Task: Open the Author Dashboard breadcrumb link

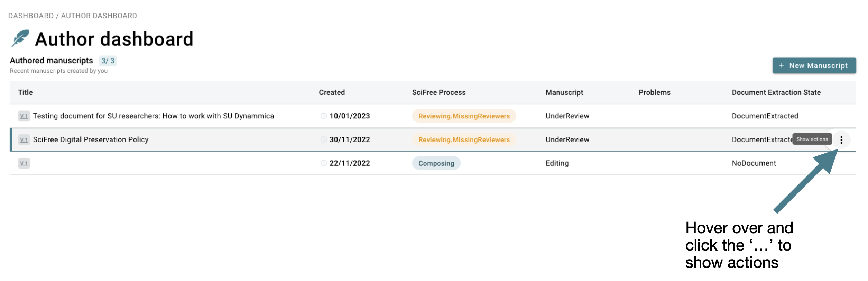Action: click(x=99, y=16)
